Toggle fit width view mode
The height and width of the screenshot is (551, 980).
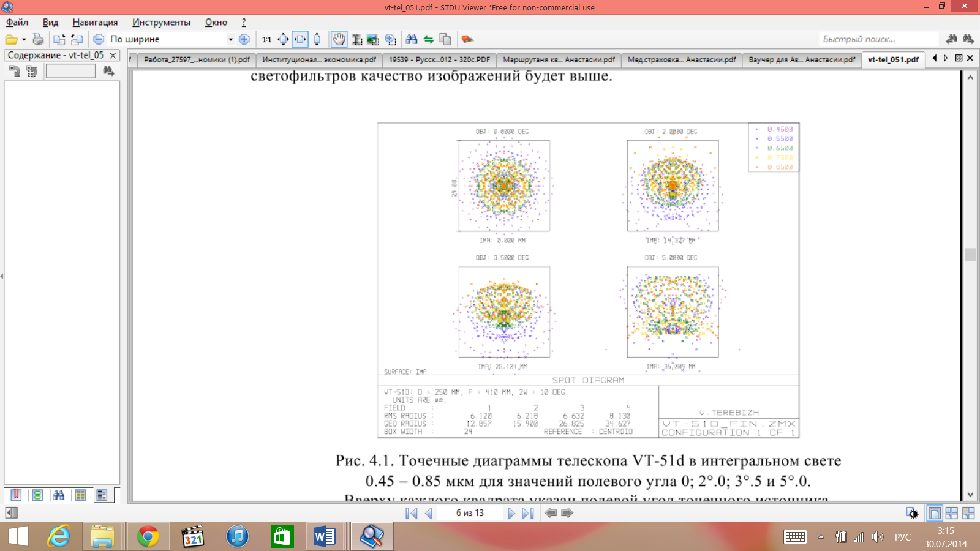click(x=300, y=39)
